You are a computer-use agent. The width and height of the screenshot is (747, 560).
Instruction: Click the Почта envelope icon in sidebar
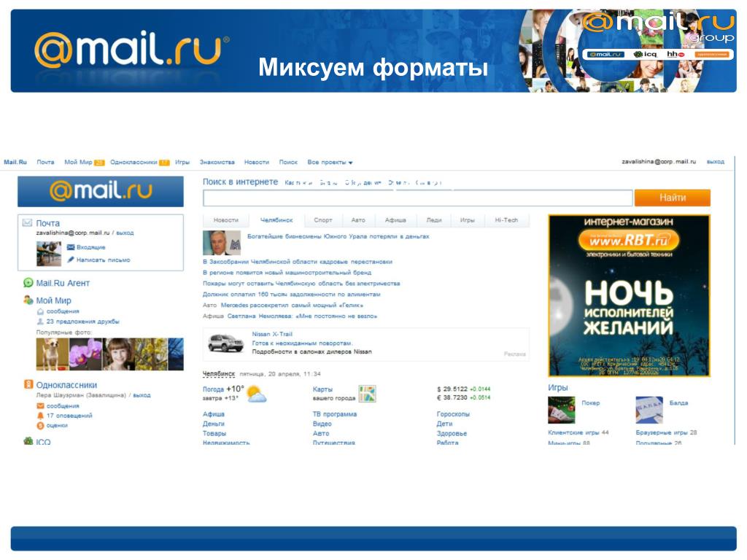click(x=27, y=223)
